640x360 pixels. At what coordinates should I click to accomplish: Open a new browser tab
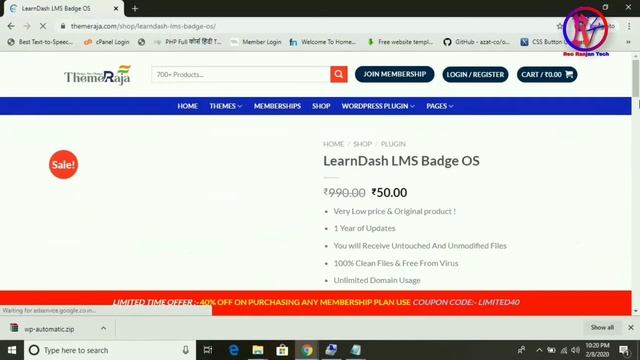coord(135,8)
